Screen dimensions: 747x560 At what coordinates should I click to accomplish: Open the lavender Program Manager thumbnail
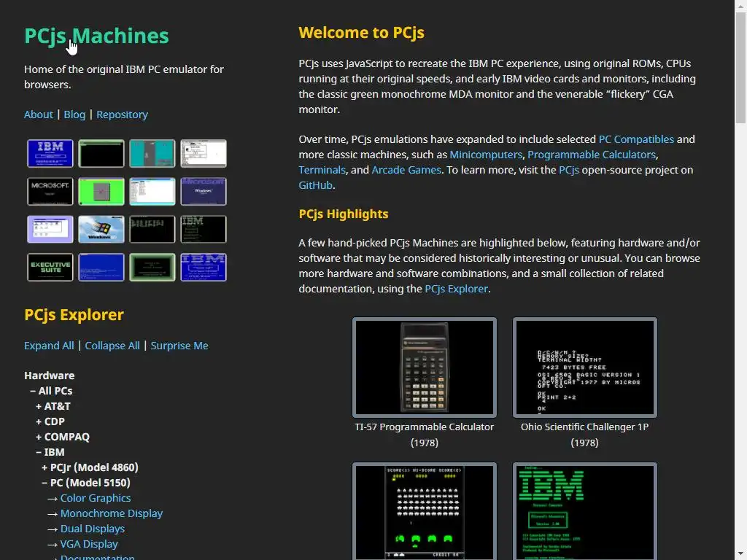50,229
